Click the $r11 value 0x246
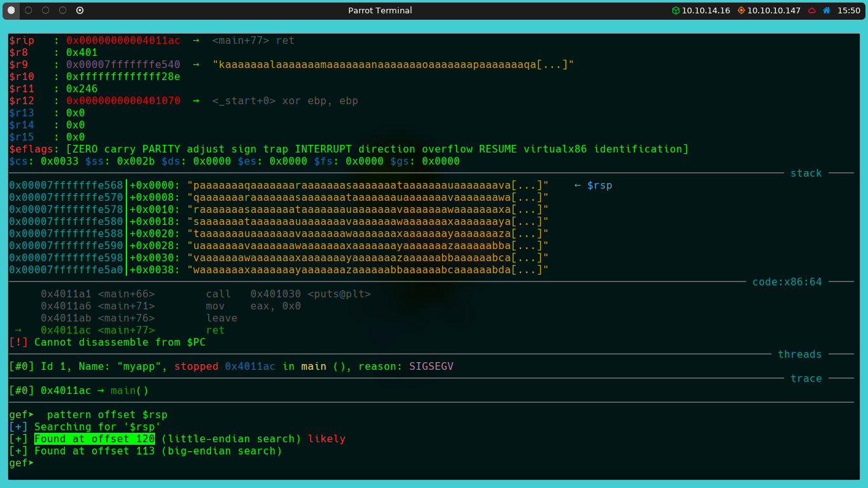This screenshot has width=868, height=488. click(82, 88)
